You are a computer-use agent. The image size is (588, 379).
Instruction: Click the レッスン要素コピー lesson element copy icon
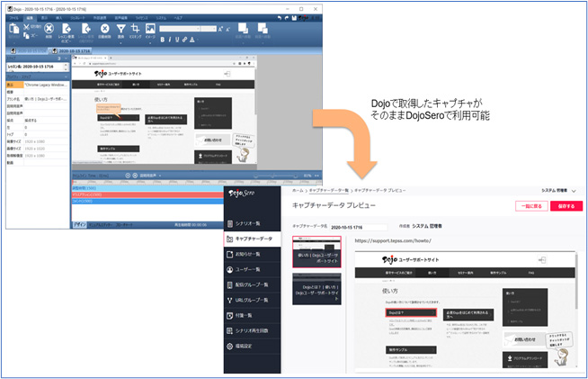pyautogui.click(x=67, y=29)
